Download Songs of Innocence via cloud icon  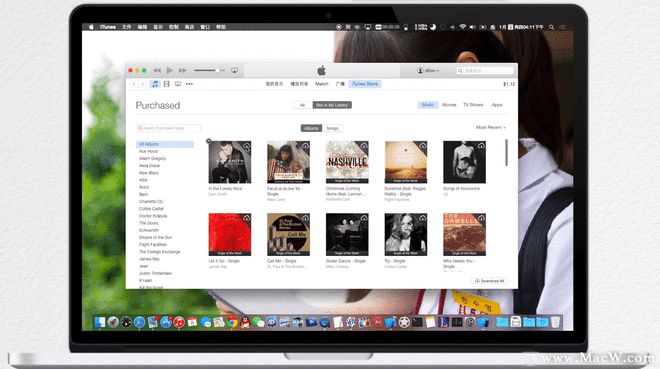coord(481,146)
